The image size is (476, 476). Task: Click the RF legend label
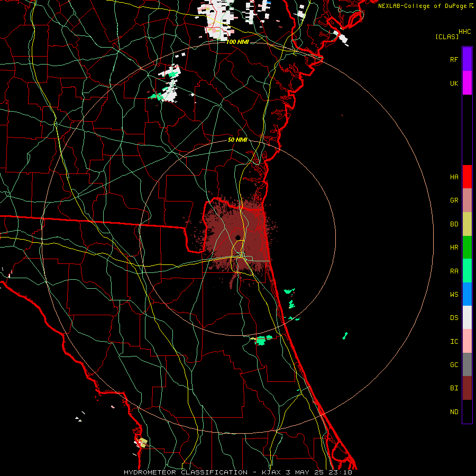point(454,59)
